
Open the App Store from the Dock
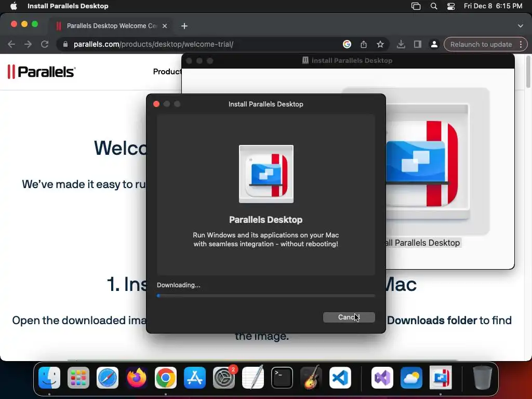pos(195,378)
